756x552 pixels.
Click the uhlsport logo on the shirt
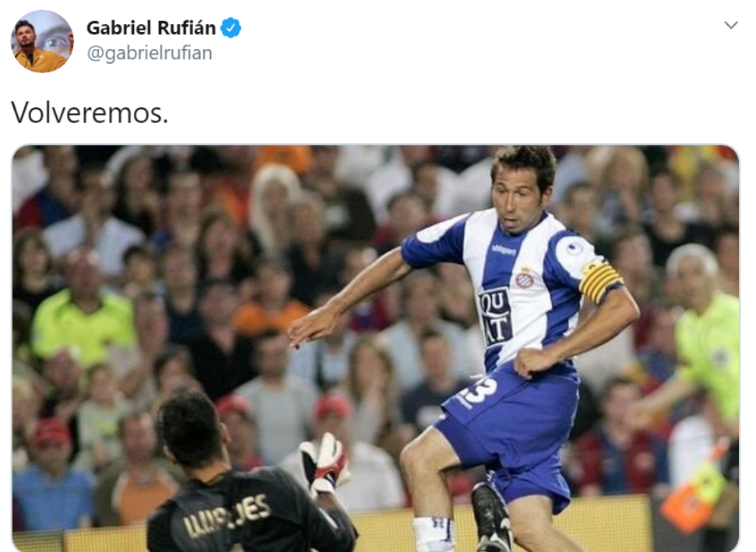pyautogui.click(x=503, y=250)
